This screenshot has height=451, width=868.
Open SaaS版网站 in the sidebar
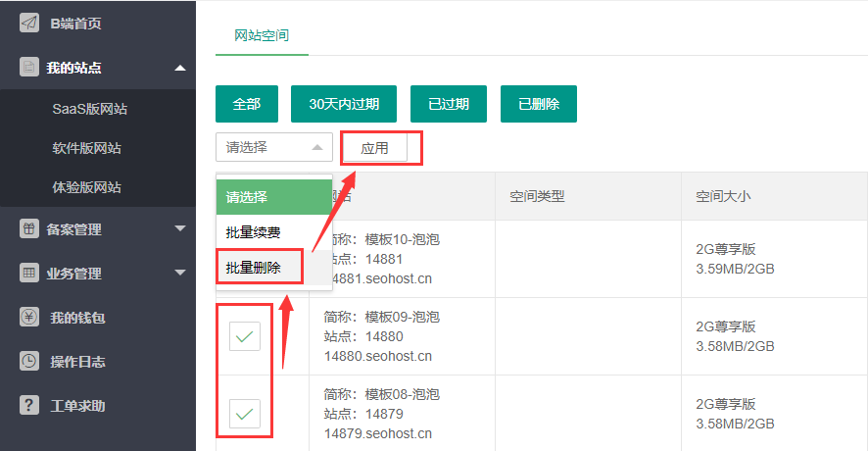[90, 109]
